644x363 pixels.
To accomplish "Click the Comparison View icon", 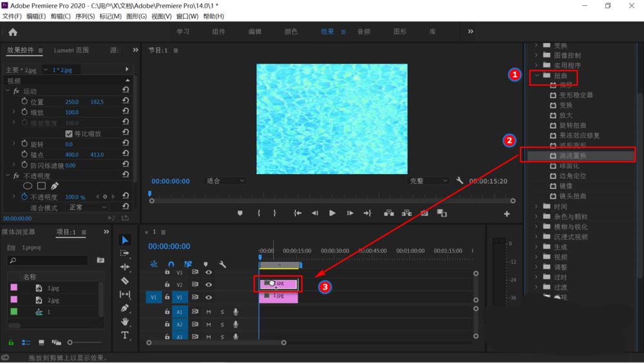I will 442,213.
